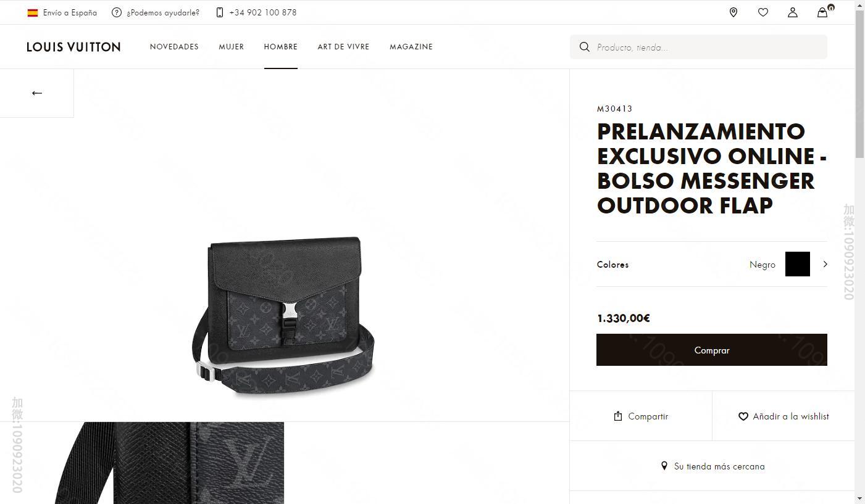Open the account profile icon
Image resolution: width=865 pixels, height=504 pixels.
793,12
